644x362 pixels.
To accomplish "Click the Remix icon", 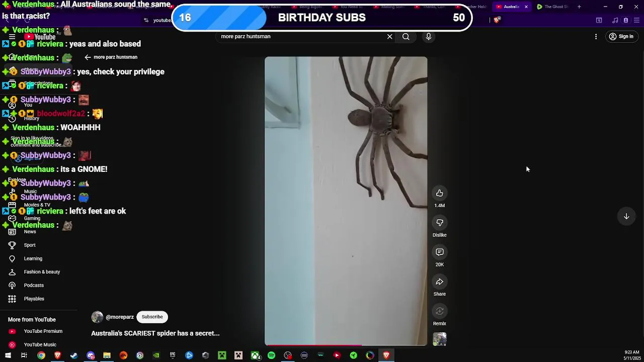I will [x=439, y=311].
